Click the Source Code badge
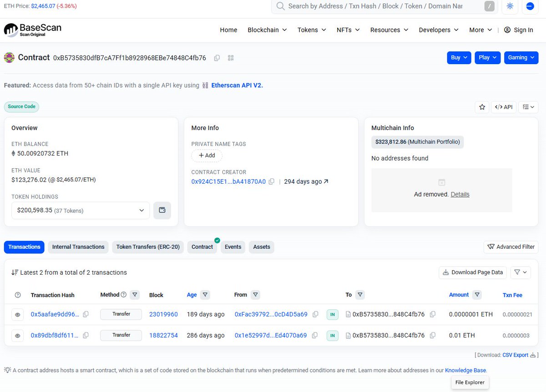This screenshot has height=392, width=546. pyautogui.click(x=21, y=106)
